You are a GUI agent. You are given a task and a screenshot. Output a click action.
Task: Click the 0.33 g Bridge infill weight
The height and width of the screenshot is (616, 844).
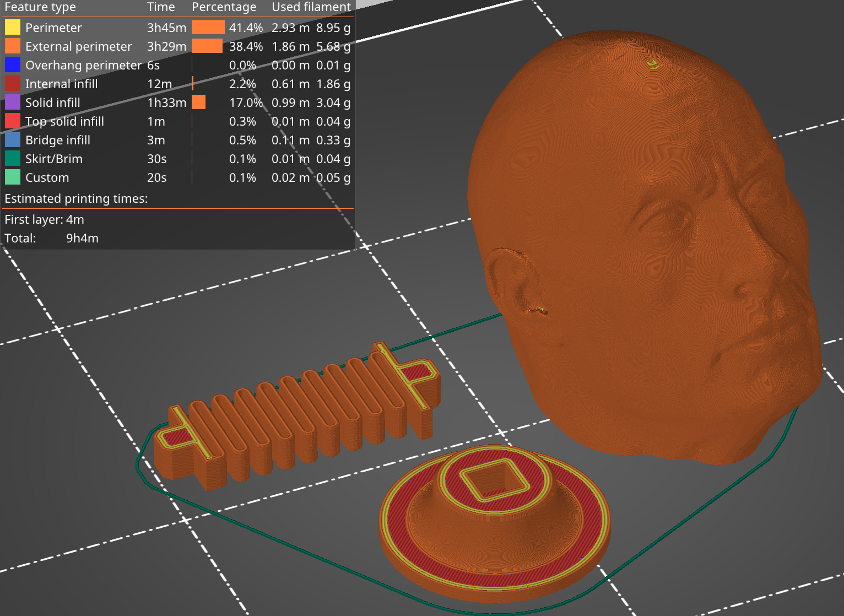(x=333, y=140)
